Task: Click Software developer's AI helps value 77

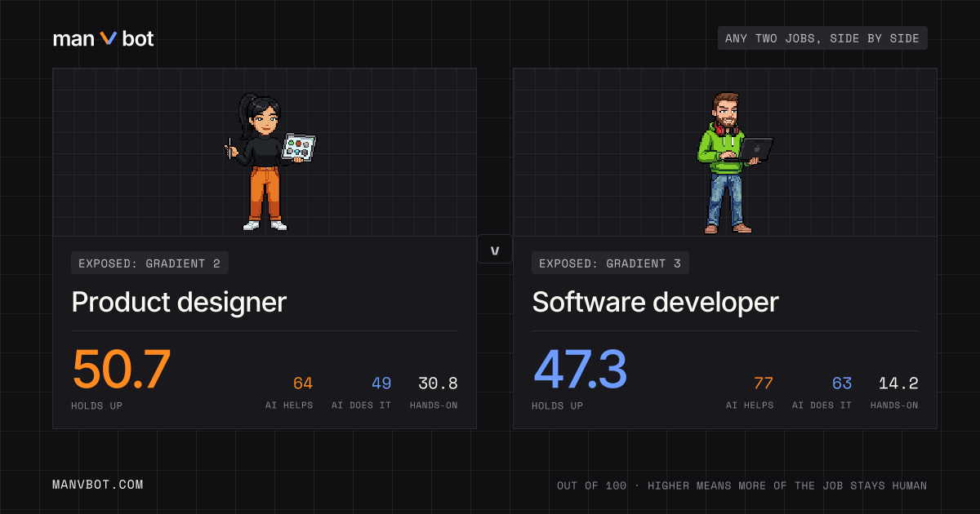Action: coord(764,383)
